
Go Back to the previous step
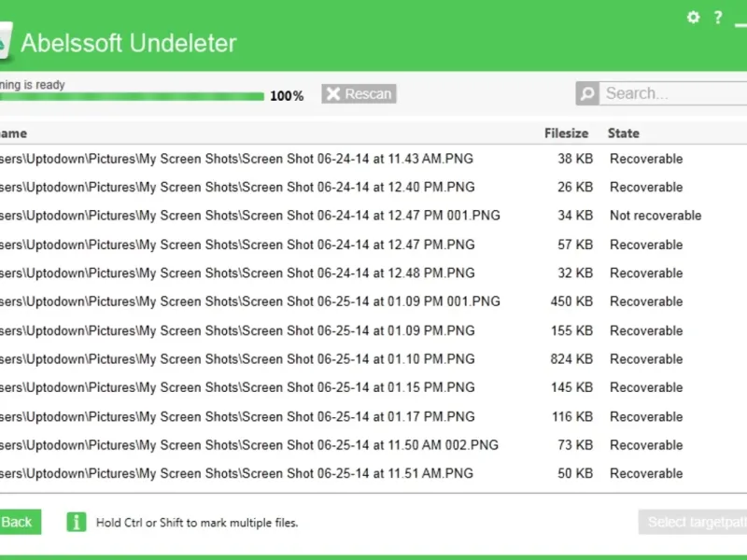tap(16, 522)
